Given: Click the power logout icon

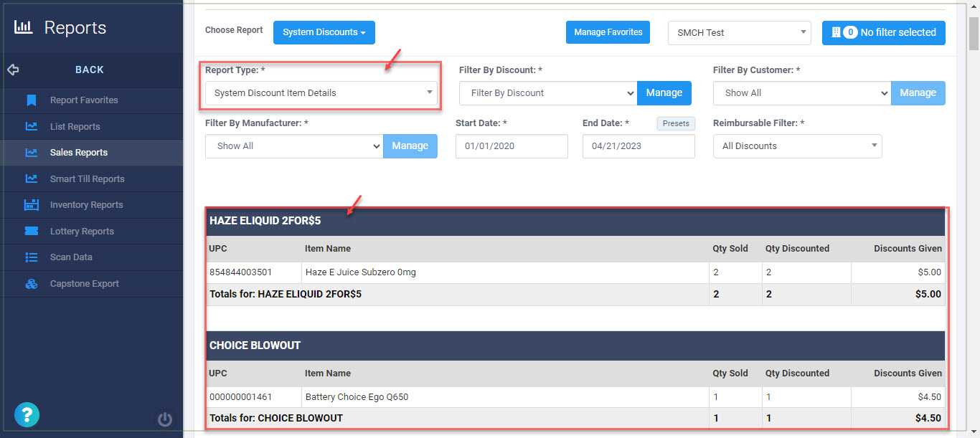Looking at the screenshot, I should [165, 419].
